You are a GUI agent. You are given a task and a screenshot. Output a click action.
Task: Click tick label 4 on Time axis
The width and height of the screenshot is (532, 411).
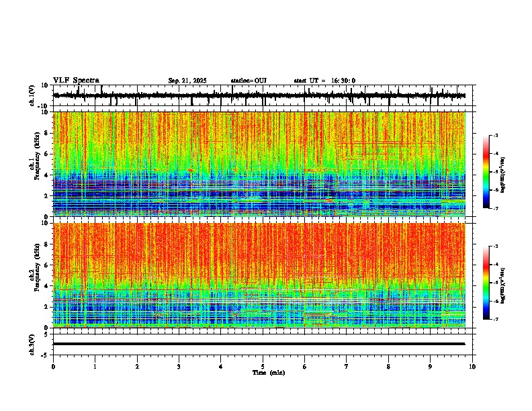[221, 367]
